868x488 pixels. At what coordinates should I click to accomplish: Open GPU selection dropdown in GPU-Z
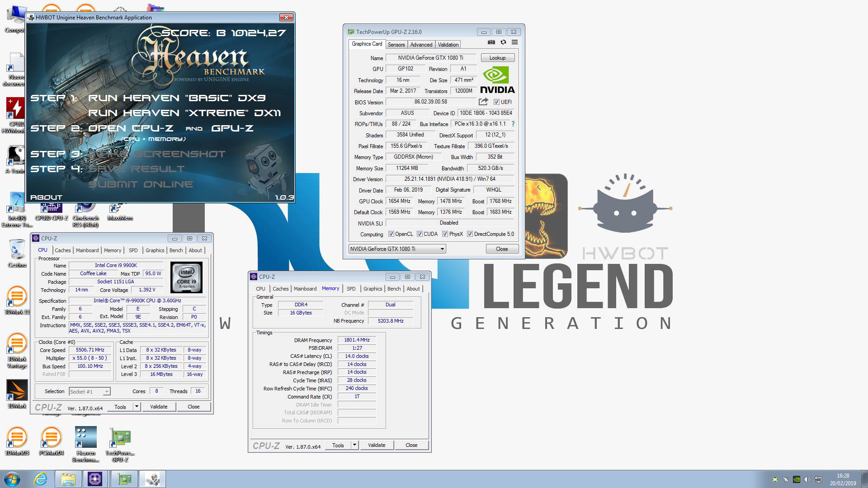pos(397,249)
